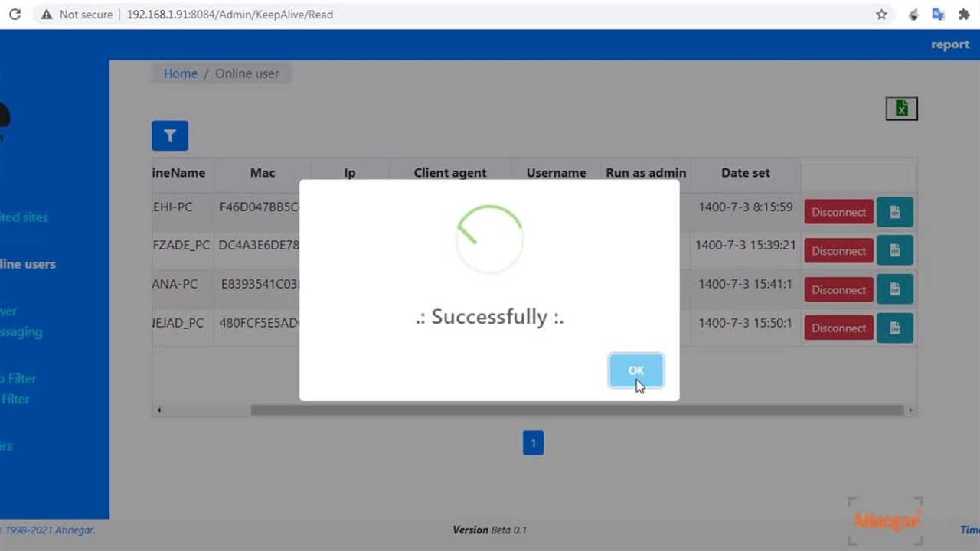Open the report menu in top bar
Viewport: 980px width, 551px height.
click(949, 44)
